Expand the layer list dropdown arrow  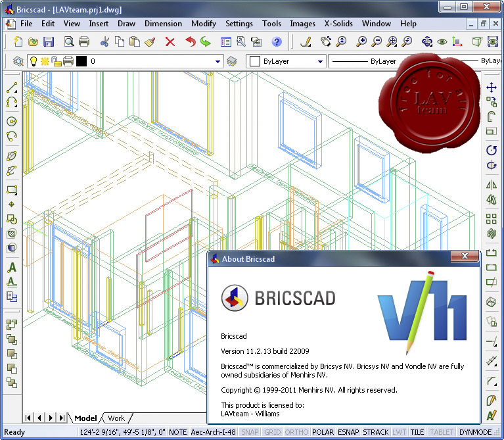(x=218, y=61)
